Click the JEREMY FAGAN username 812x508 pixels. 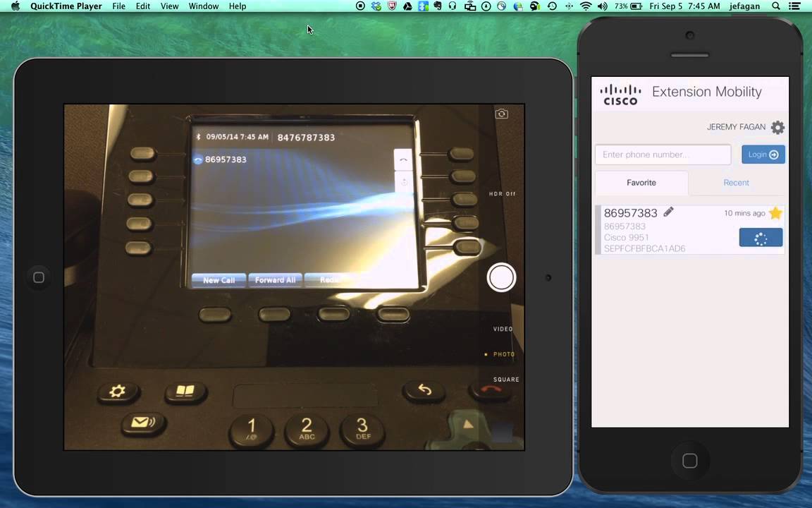tap(736, 127)
